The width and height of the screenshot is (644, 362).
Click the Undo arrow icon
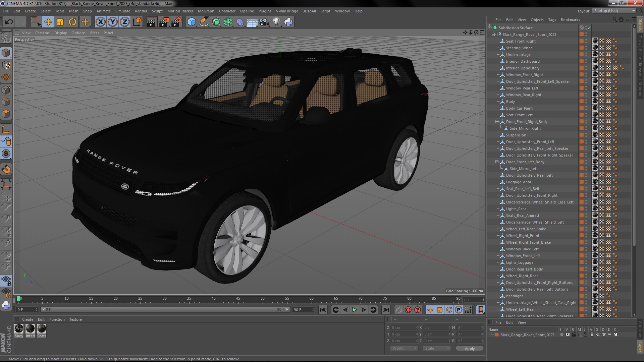pyautogui.click(x=9, y=22)
